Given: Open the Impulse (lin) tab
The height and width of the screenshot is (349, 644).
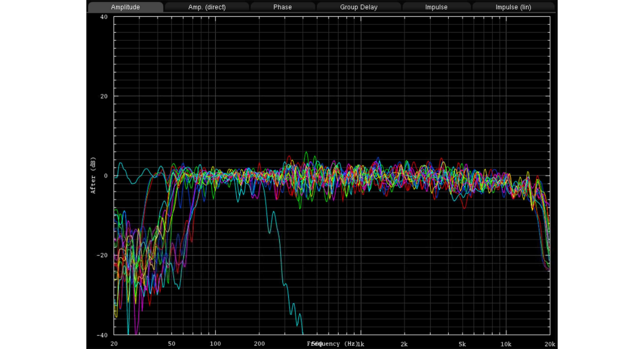Looking at the screenshot, I should (x=513, y=7).
